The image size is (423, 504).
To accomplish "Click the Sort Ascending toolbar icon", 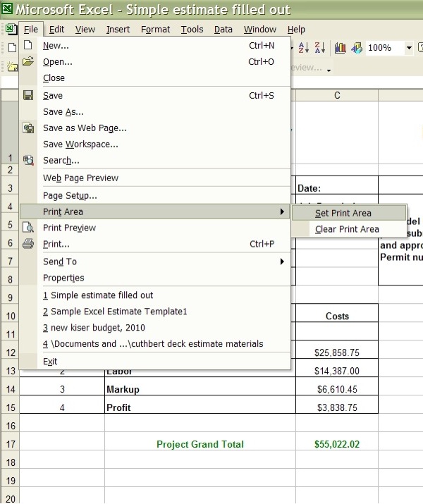I will pyautogui.click(x=304, y=47).
